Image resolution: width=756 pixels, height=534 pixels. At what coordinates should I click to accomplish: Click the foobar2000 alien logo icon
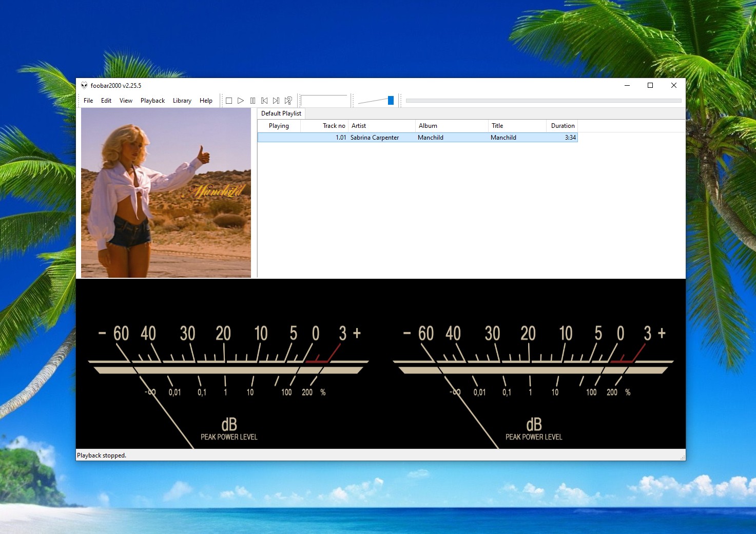[x=84, y=86]
